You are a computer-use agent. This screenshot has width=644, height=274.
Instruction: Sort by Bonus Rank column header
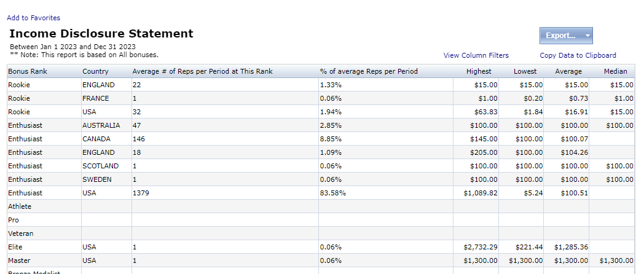click(x=28, y=71)
